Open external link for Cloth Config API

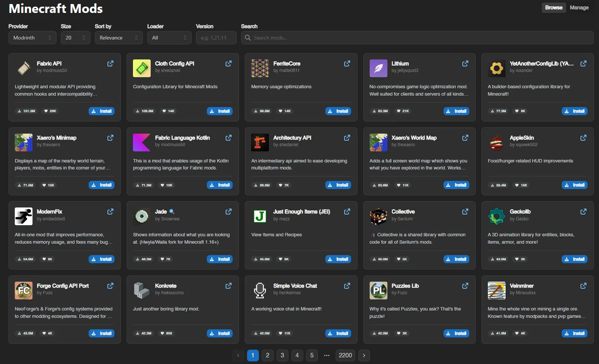pyautogui.click(x=229, y=63)
